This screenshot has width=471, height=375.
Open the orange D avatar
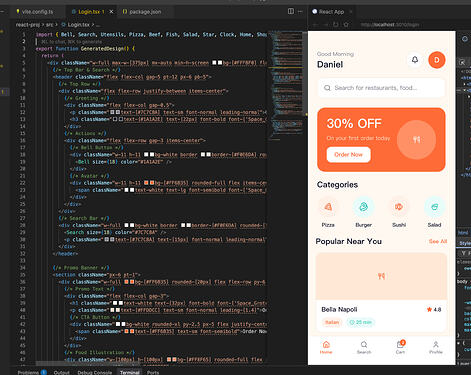click(437, 60)
